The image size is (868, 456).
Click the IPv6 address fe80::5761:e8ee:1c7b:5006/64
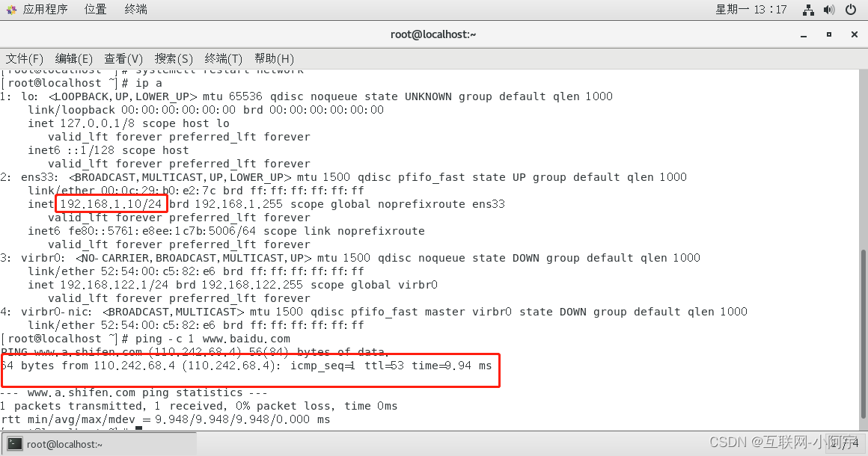click(163, 231)
